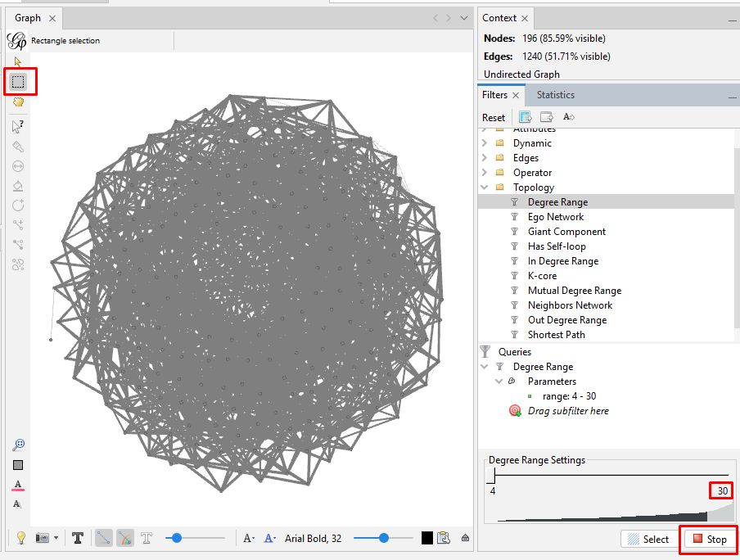This screenshot has width=740, height=560.
Task: Switch to the Statistics tab
Action: click(556, 95)
